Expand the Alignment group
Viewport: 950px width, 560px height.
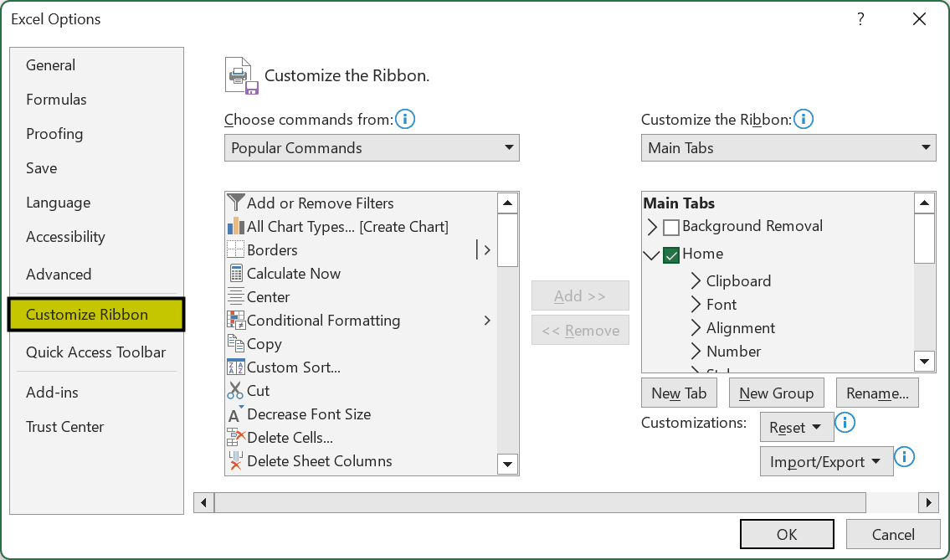(x=696, y=328)
